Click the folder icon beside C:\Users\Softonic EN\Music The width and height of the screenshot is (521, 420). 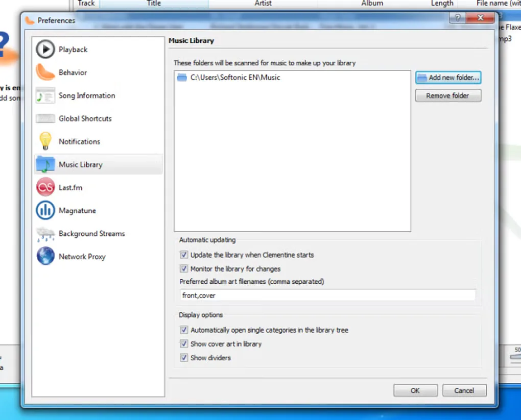[x=182, y=78]
